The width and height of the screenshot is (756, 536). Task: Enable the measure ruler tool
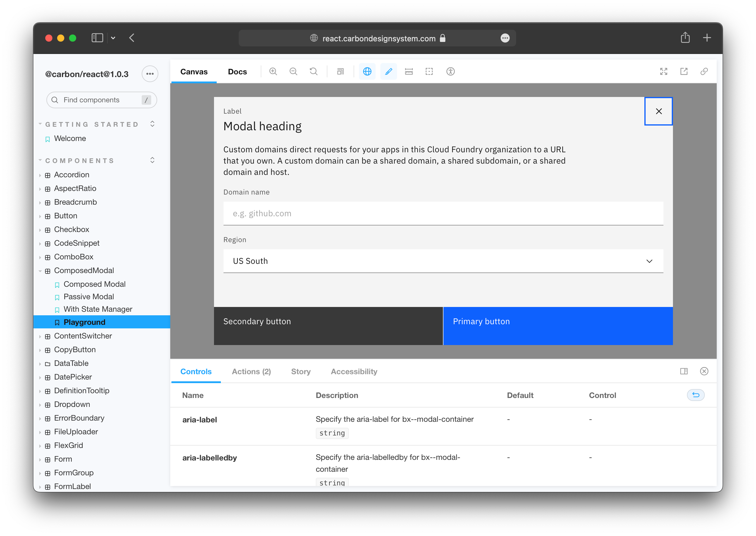click(x=409, y=72)
